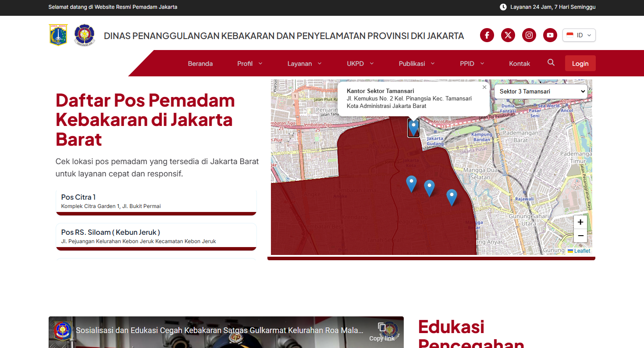The width and height of the screenshot is (644, 348).
Task: Select the Pos Citra 1 card
Action: pyautogui.click(x=156, y=201)
